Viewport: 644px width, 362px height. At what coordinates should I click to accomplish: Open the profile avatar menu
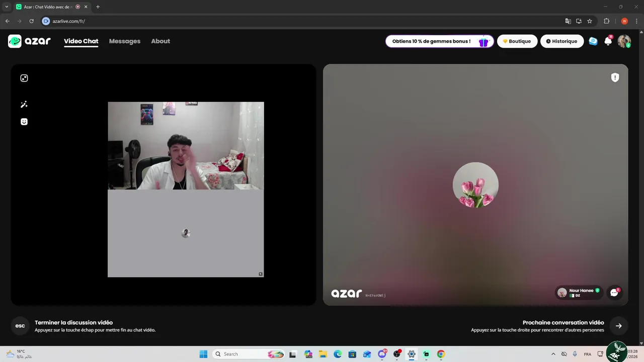(624, 41)
